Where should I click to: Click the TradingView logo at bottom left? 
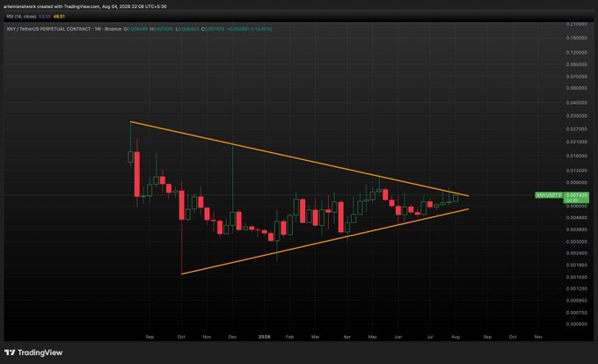point(33,353)
